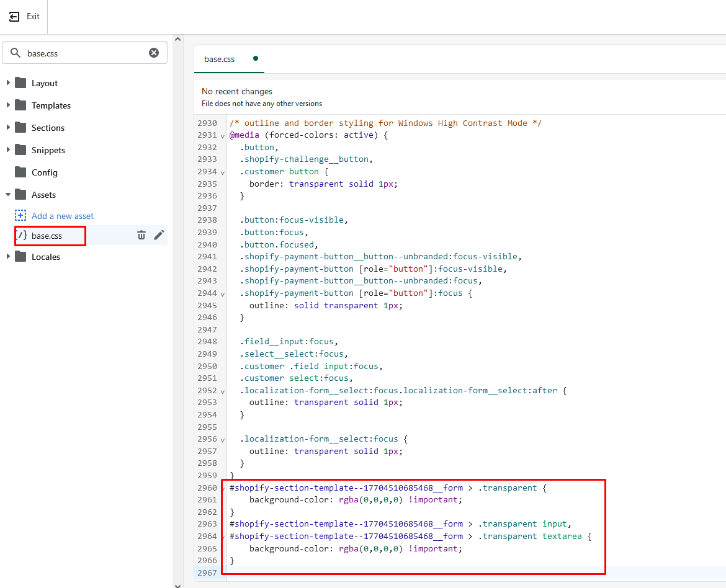This screenshot has height=588, width=726.
Task: Click the add asset plus icon
Action: click(20, 216)
